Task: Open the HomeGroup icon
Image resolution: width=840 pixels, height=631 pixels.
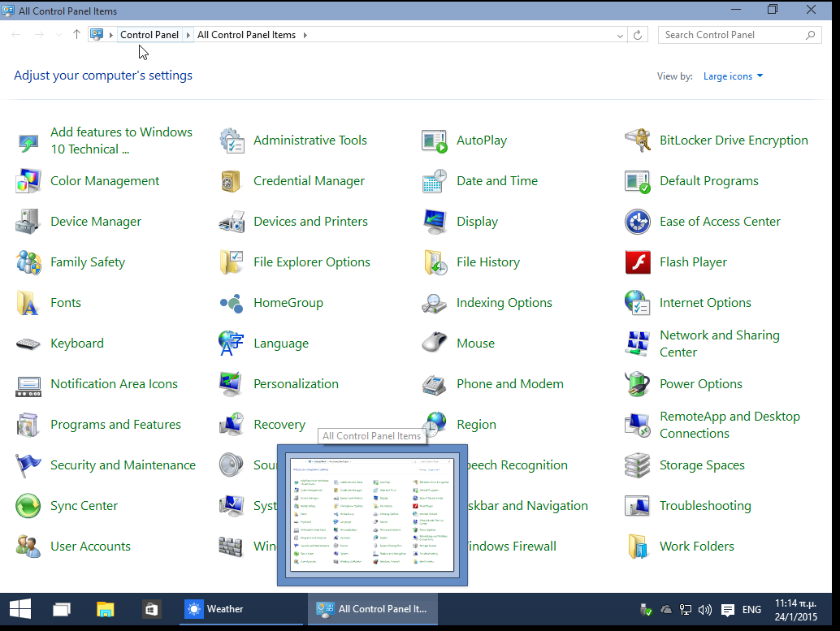Action: click(232, 303)
